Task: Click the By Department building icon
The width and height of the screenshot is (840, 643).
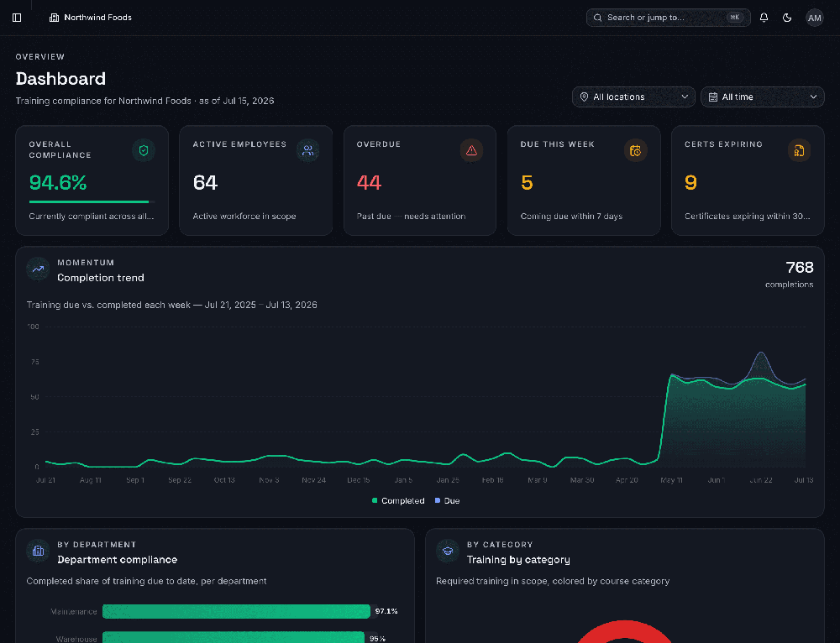Action: (38, 551)
